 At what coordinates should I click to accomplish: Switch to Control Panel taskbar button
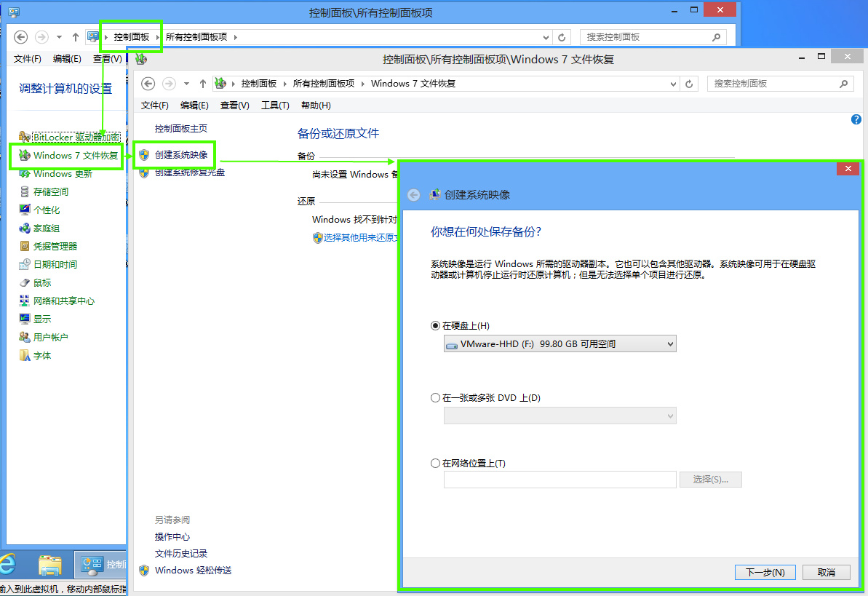pos(100,565)
